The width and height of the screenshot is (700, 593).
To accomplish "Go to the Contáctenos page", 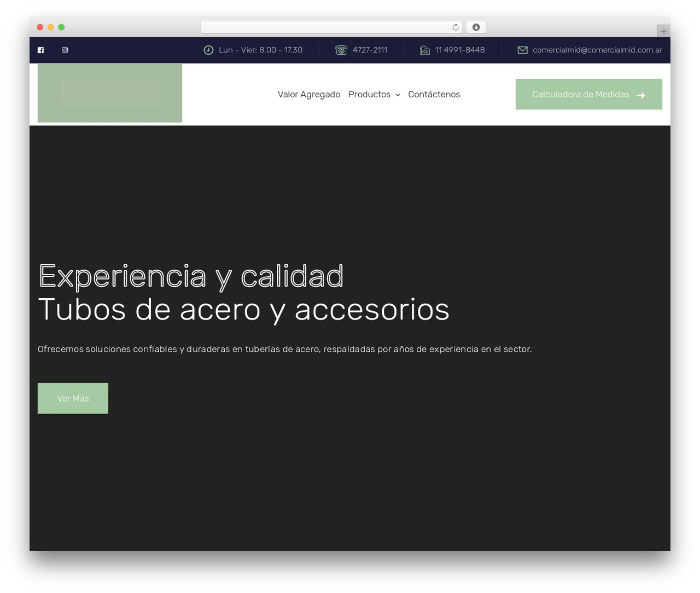I will coord(434,95).
